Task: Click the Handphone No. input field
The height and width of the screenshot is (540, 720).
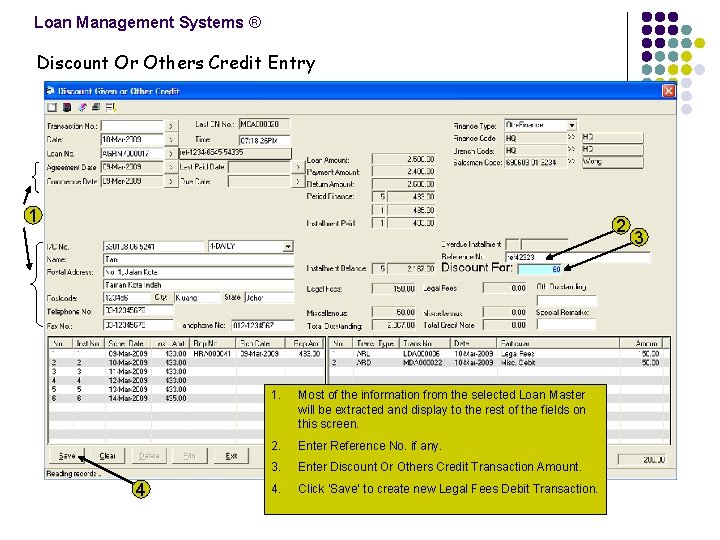Action: coord(263,326)
